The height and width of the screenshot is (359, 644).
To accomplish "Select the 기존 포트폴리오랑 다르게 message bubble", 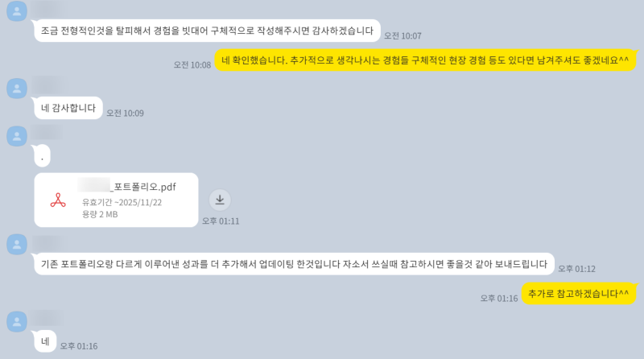I will [x=294, y=264].
